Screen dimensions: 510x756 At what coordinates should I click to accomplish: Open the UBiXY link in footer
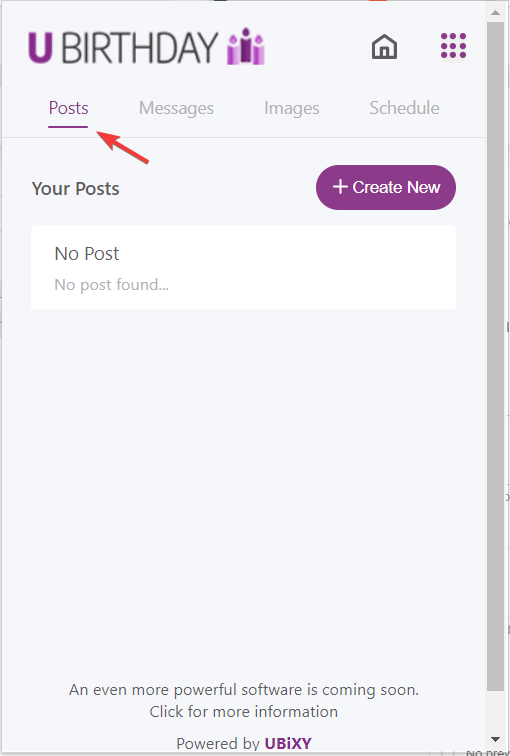(288, 743)
